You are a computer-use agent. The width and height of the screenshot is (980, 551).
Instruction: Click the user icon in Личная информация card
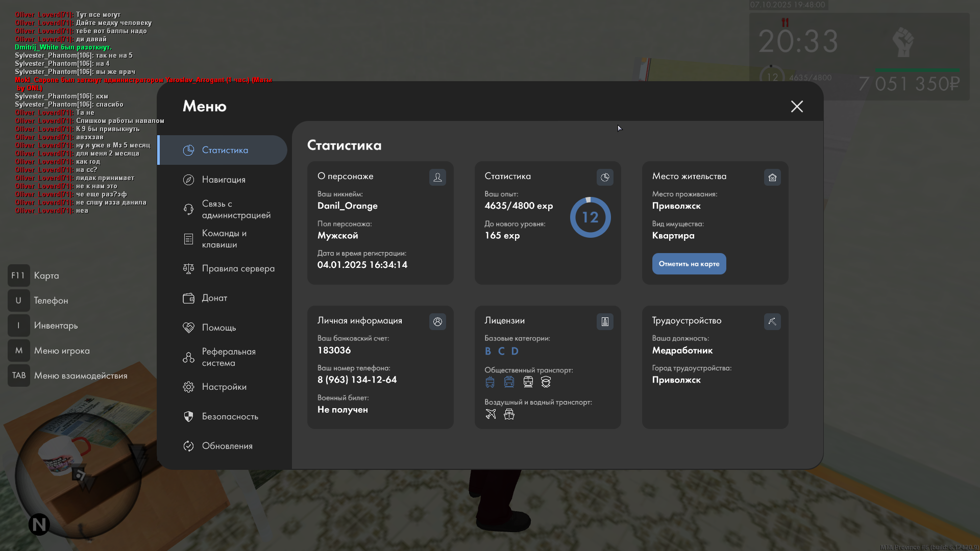pyautogui.click(x=437, y=321)
